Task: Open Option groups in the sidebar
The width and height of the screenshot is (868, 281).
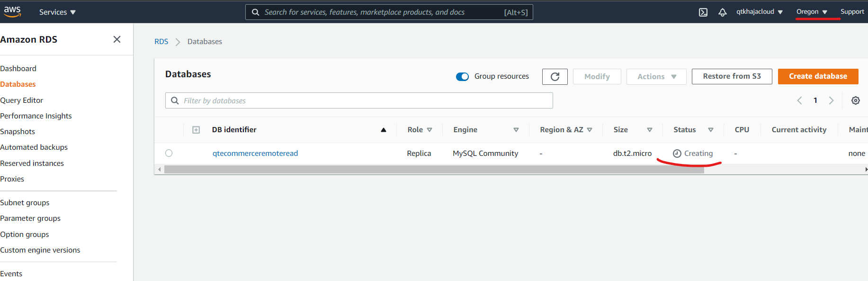Action: tap(25, 235)
